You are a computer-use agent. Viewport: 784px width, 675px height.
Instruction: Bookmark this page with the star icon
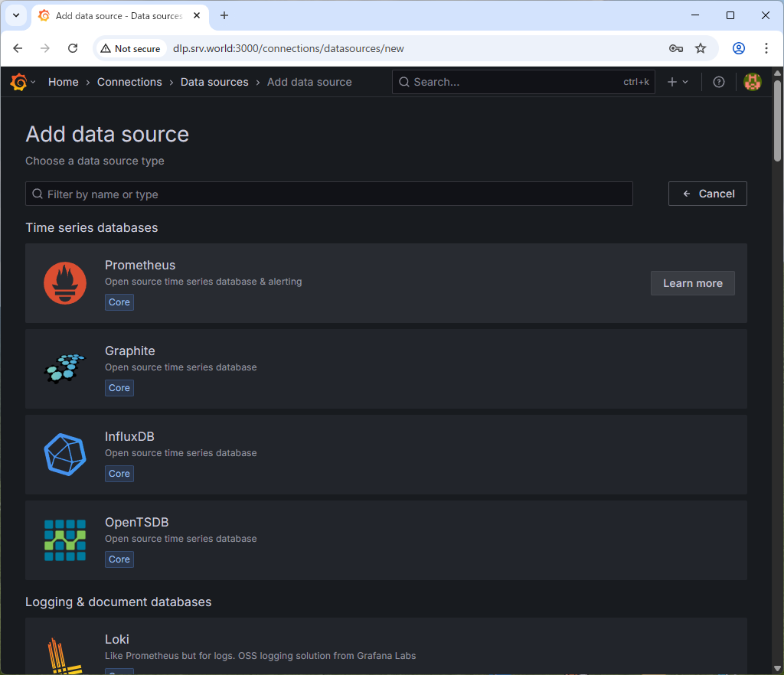(700, 48)
